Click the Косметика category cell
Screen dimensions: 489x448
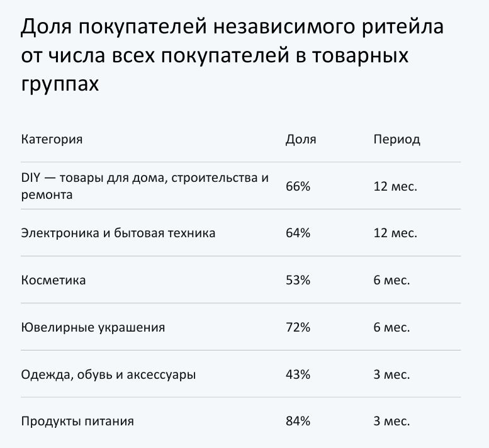pyautogui.click(x=53, y=280)
